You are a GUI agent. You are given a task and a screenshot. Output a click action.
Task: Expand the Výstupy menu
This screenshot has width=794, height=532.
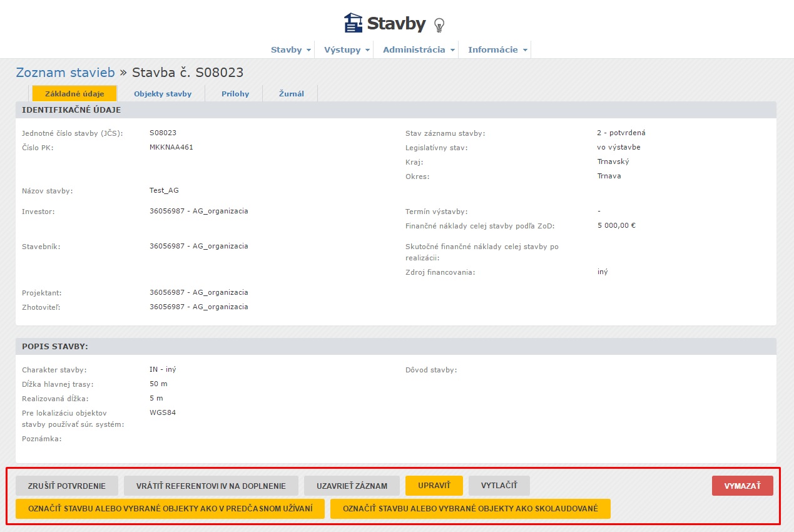click(347, 49)
